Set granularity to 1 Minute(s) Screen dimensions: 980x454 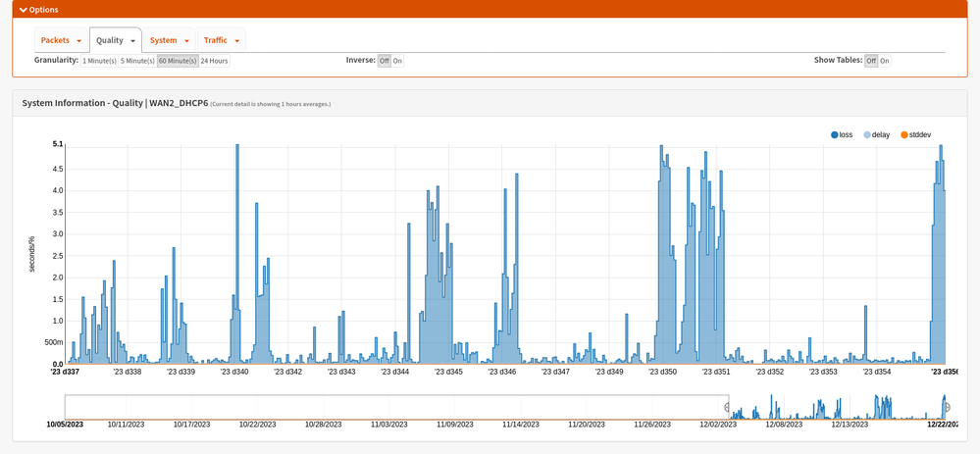click(99, 61)
